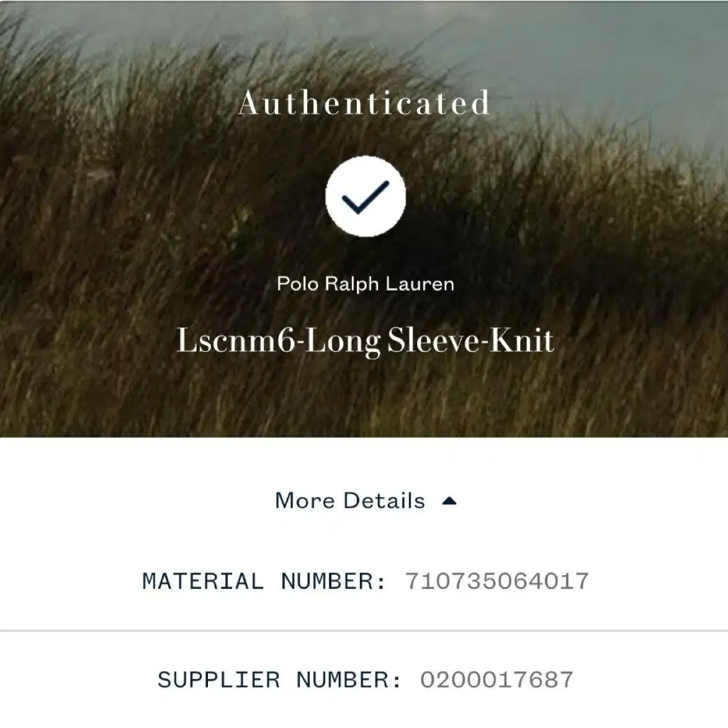
Task: Click the material number 710735064017
Action: pos(497,582)
